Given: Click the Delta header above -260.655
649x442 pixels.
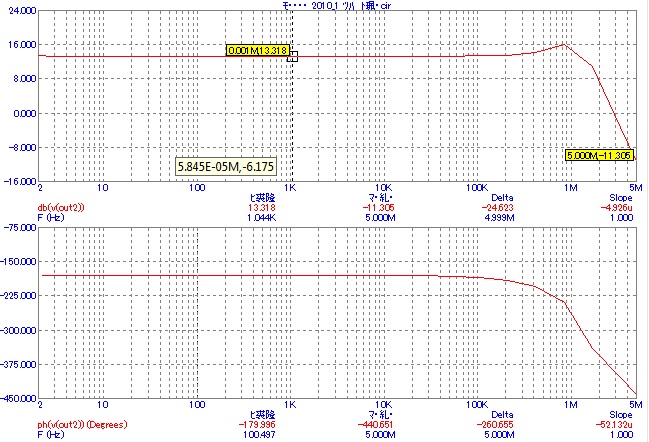Looking at the screenshot, I should pyautogui.click(x=502, y=414).
